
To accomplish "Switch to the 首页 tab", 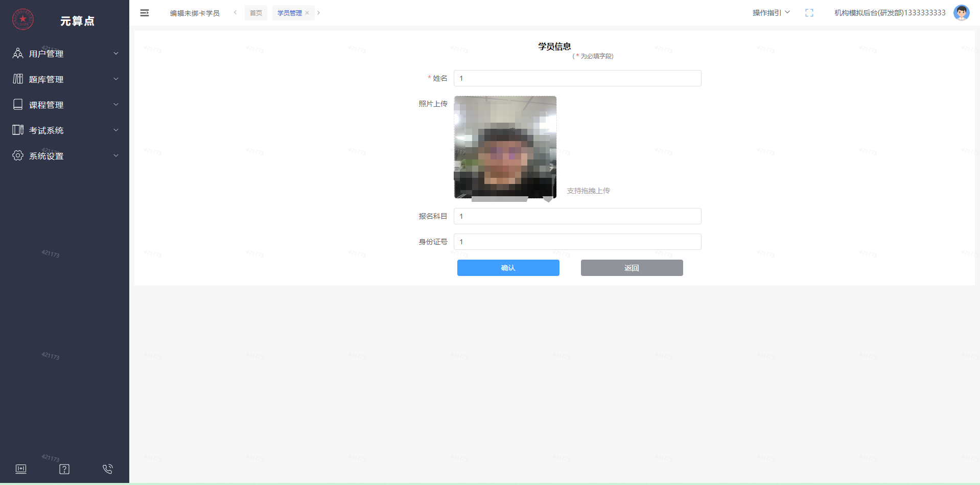I will (256, 13).
